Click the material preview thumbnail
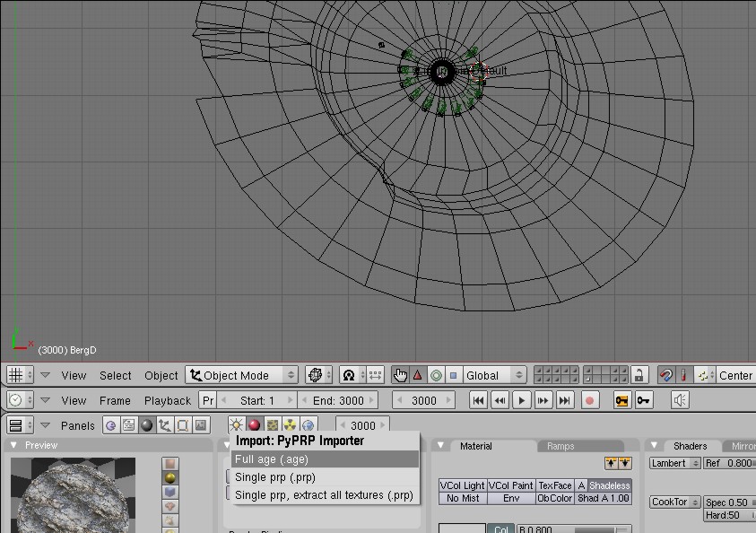The width and height of the screenshot is (756, 533). (x=74, y=495)
